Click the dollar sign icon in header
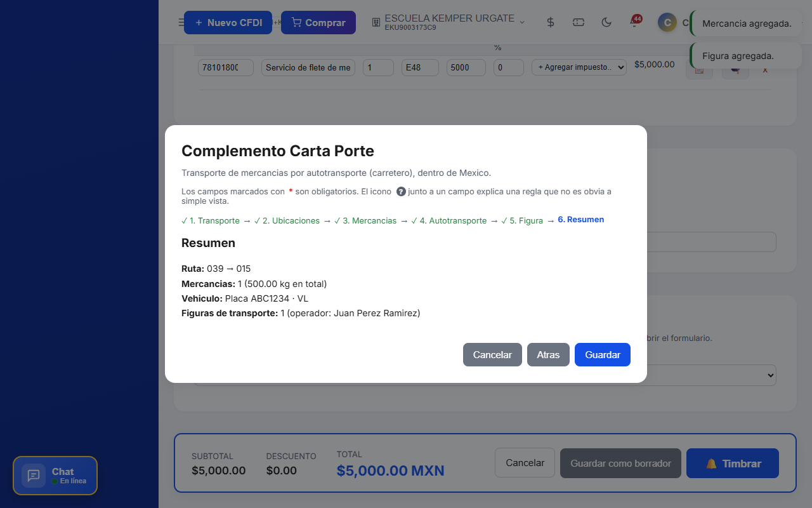This screenshot has width=812, height=508. point(551,22)
